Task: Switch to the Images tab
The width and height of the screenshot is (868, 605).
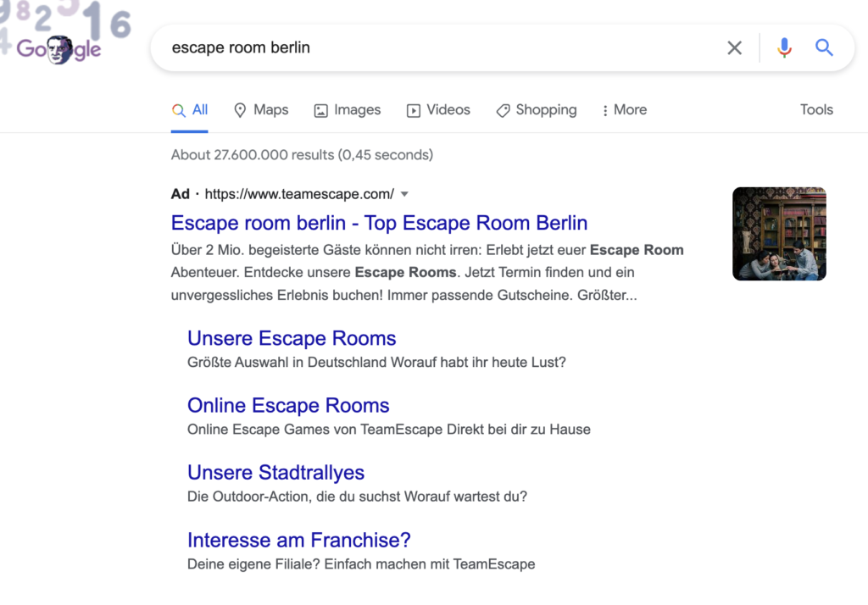Action: pyautogui.click(x=347, y=110)
